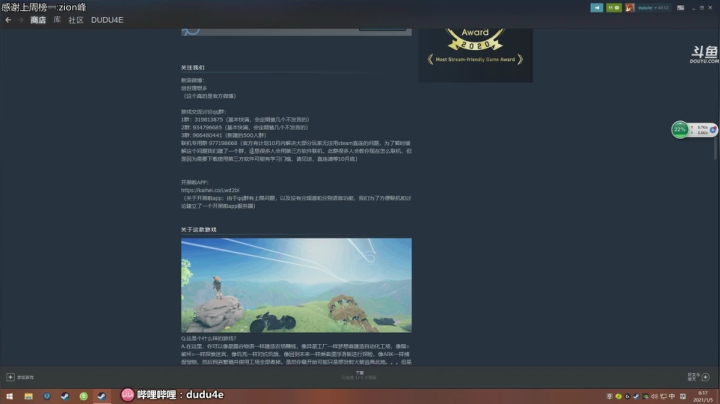Click the green 22% memory ball
Image resolution: width=720 pixels, height=404 pixels.
point(680,129)
